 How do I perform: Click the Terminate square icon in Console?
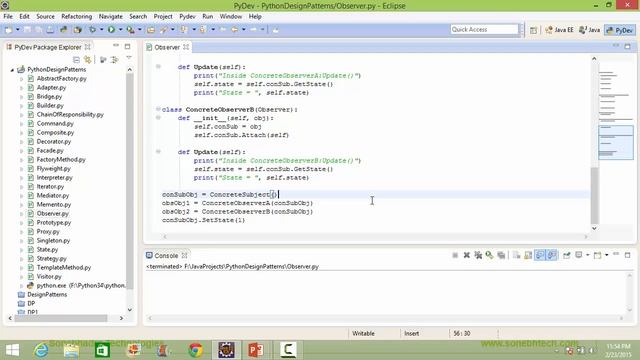(455, 256)
